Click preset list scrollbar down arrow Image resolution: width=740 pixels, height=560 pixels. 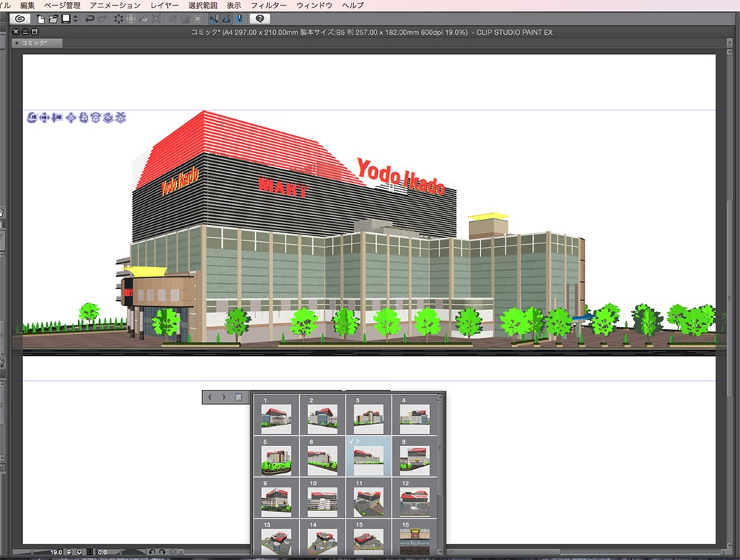440,552
